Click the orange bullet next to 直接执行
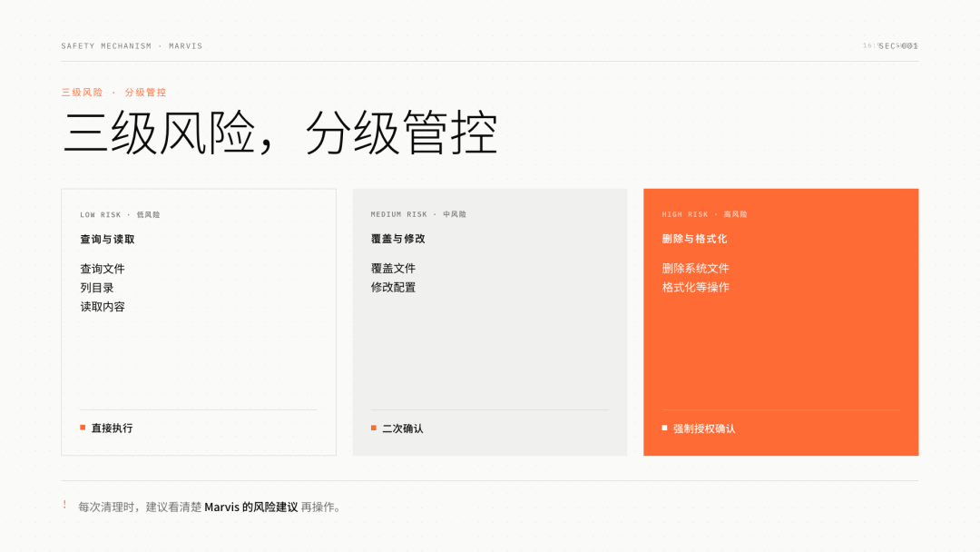Screen dimensions: 980x552 click(83, 428)
